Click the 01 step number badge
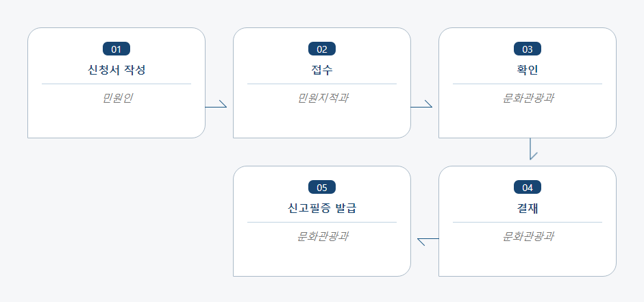This screenshot has height=302, width=644. pos(116,49)
